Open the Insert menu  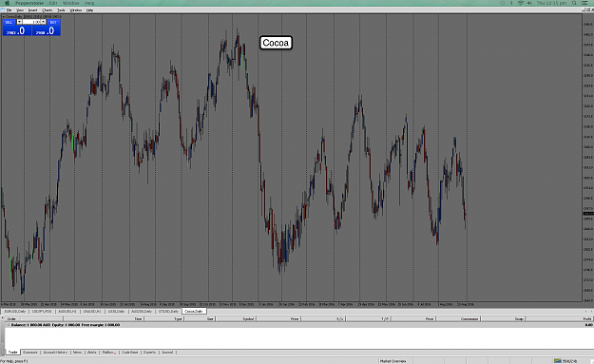tap(32, 10)
